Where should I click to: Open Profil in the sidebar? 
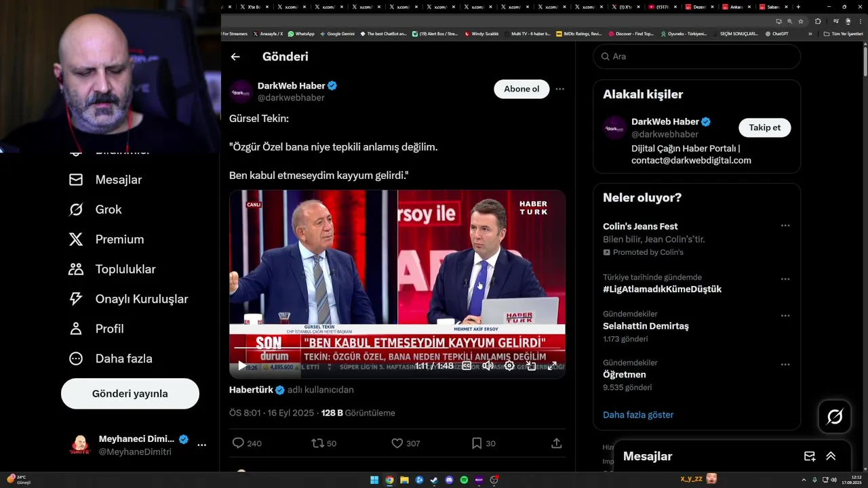pos(96,329)
